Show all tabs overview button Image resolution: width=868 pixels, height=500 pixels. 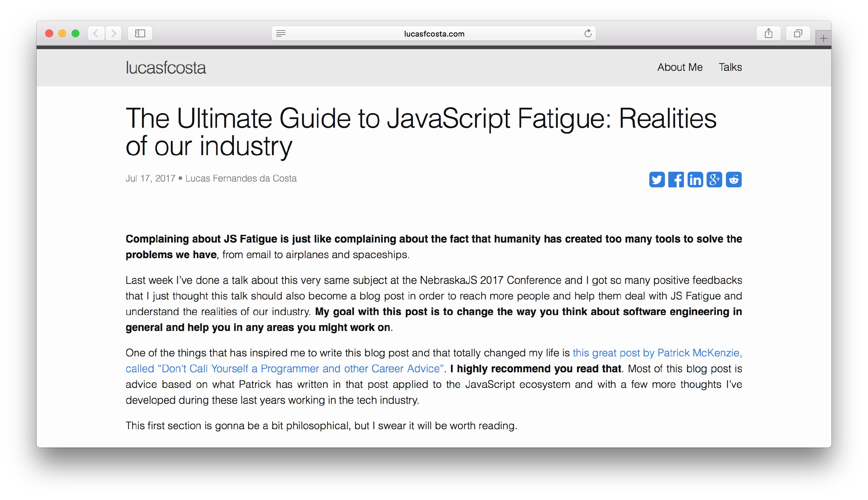[798, 33]
